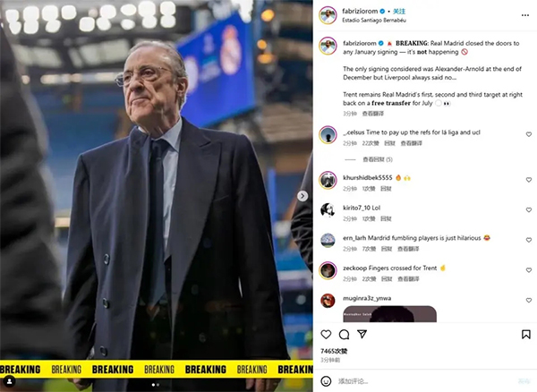Like the post with heart icon
Image resolution: width=537 pixels, height=392 pixels.
pyautogui.click(x=326, y=334)
